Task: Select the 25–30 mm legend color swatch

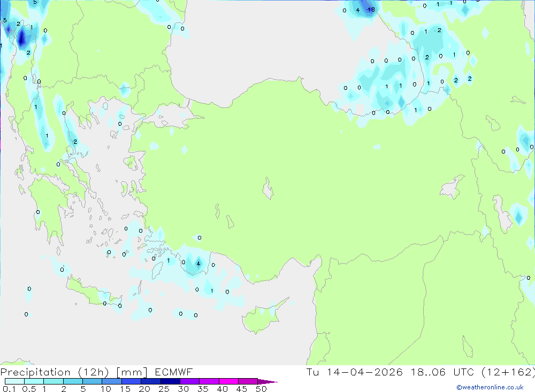Action: tap(170, 381)
